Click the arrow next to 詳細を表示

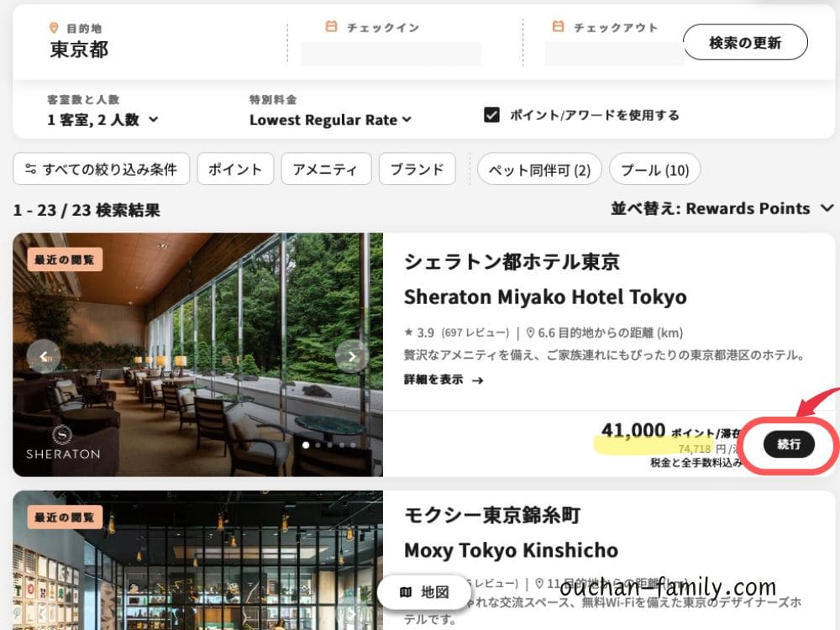tap(477, 381)
